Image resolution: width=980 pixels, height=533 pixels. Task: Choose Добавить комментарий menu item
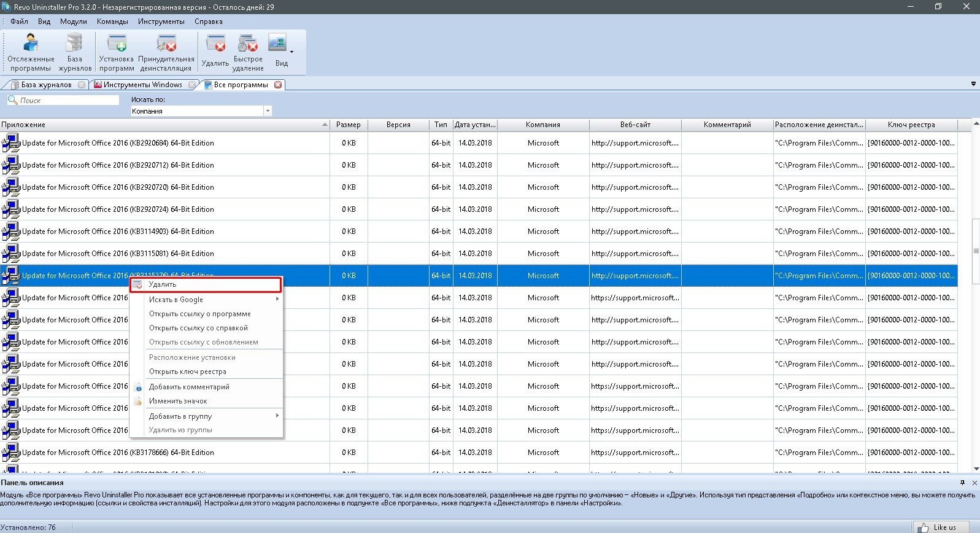pos(206,387)
